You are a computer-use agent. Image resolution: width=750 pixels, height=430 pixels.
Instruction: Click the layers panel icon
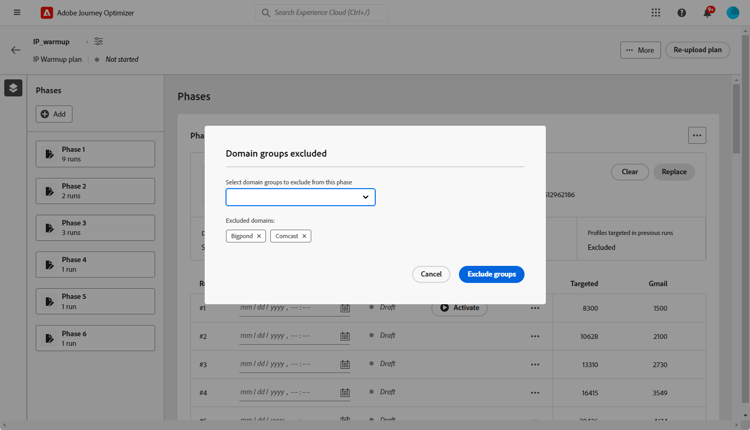coord(13,89)
